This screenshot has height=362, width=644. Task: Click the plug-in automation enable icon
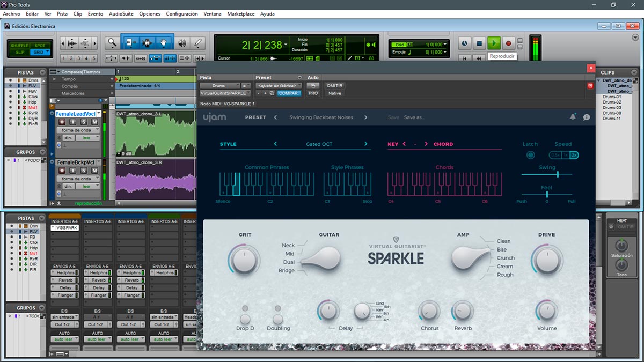(x=313, y=86)
